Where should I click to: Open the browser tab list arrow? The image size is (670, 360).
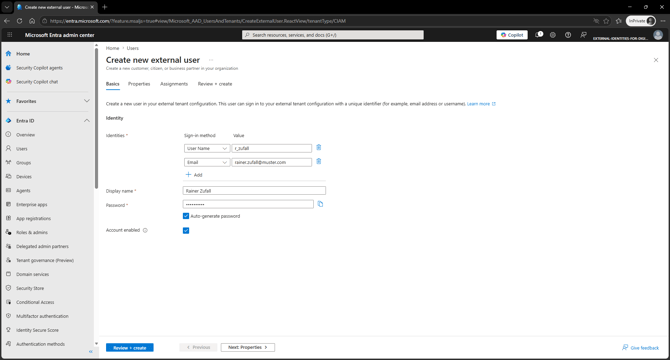point(7,7)
